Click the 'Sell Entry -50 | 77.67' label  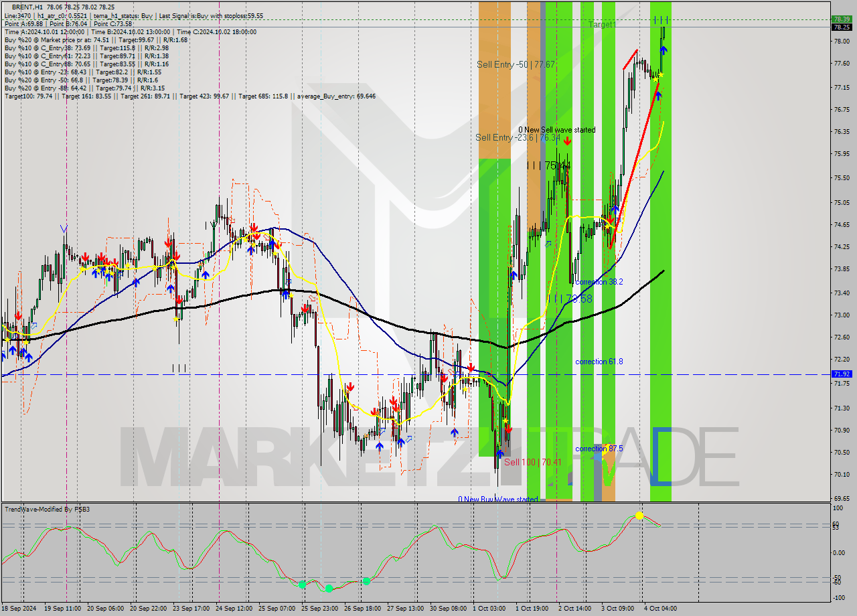(516, 64)
